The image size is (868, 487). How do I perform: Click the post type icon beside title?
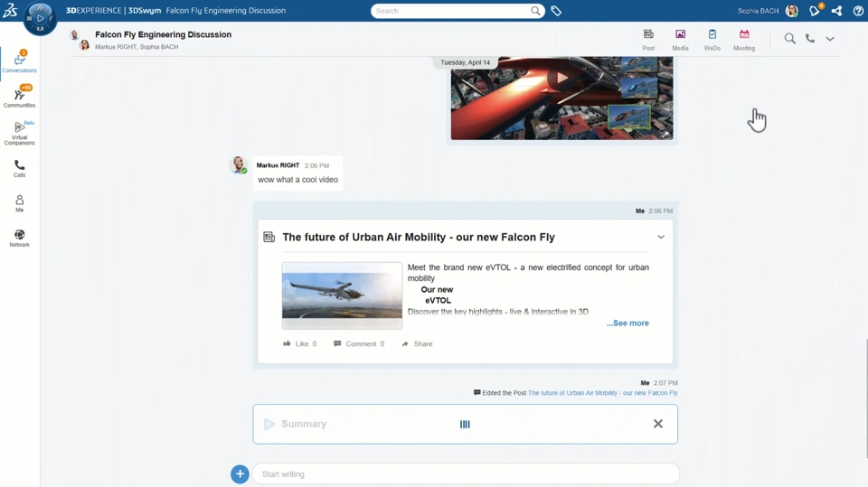click(269, 237)
